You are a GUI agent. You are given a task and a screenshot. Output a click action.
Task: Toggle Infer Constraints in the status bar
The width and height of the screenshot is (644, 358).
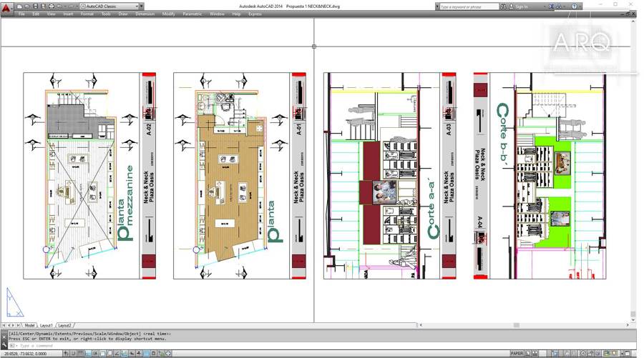[x=66, y=354]
